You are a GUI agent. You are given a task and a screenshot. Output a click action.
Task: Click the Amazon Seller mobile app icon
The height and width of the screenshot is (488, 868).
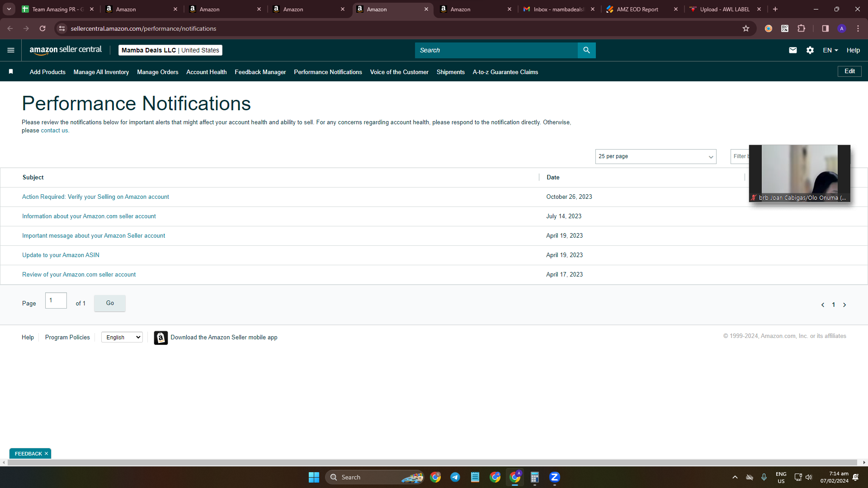point(160,338)
